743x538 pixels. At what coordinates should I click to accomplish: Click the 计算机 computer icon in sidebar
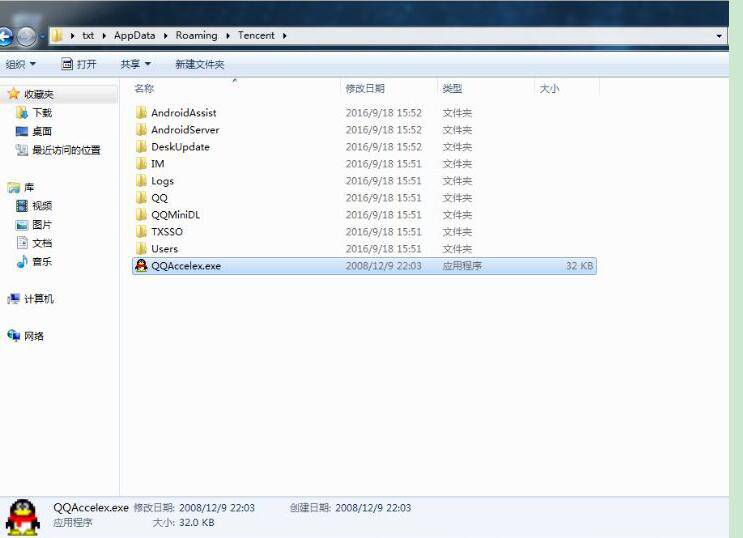[x=14, y=299]
